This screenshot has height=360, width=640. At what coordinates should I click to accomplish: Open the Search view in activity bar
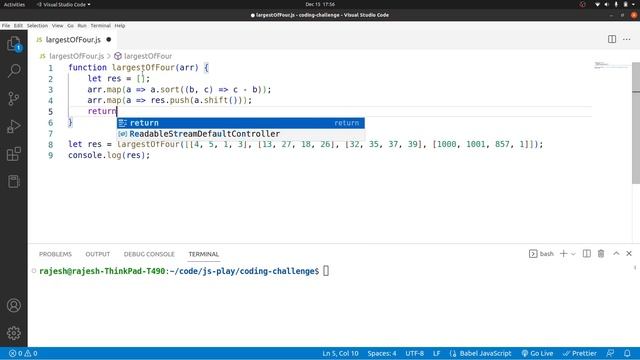[x=14, y=71]
